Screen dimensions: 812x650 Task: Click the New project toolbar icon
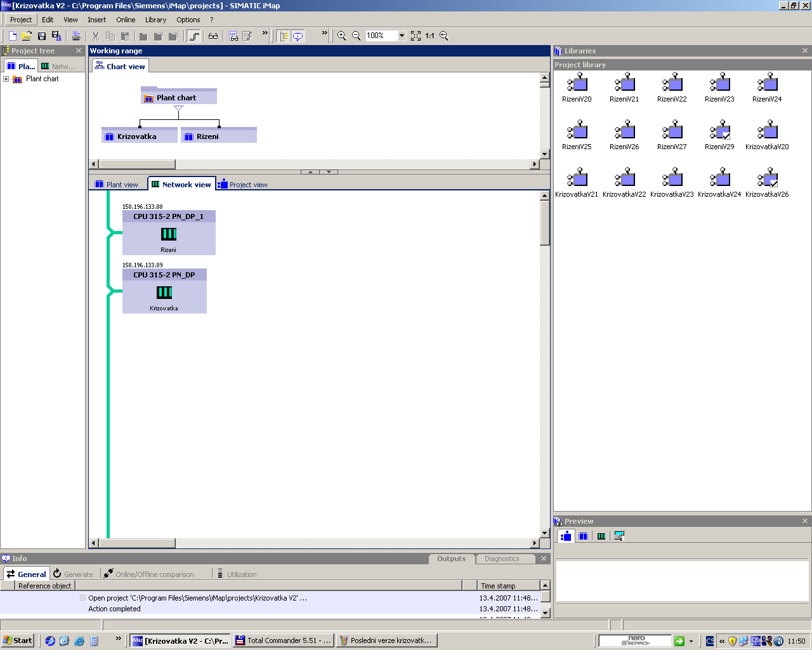[x=12, y=36]
